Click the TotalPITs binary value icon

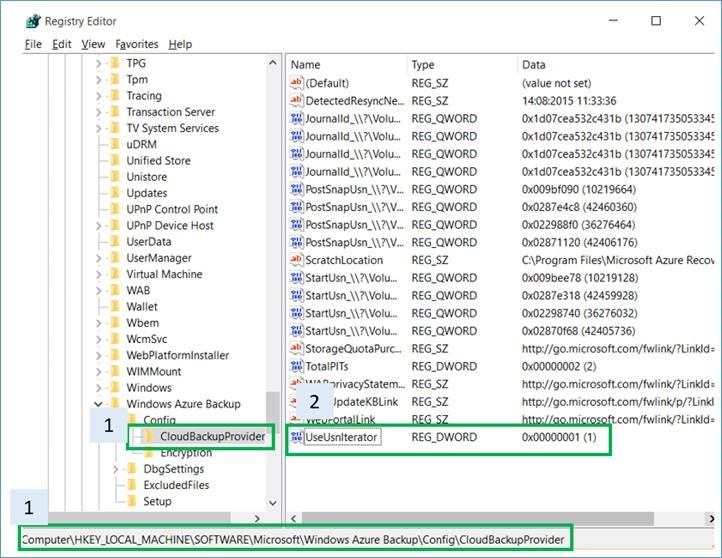296,366
